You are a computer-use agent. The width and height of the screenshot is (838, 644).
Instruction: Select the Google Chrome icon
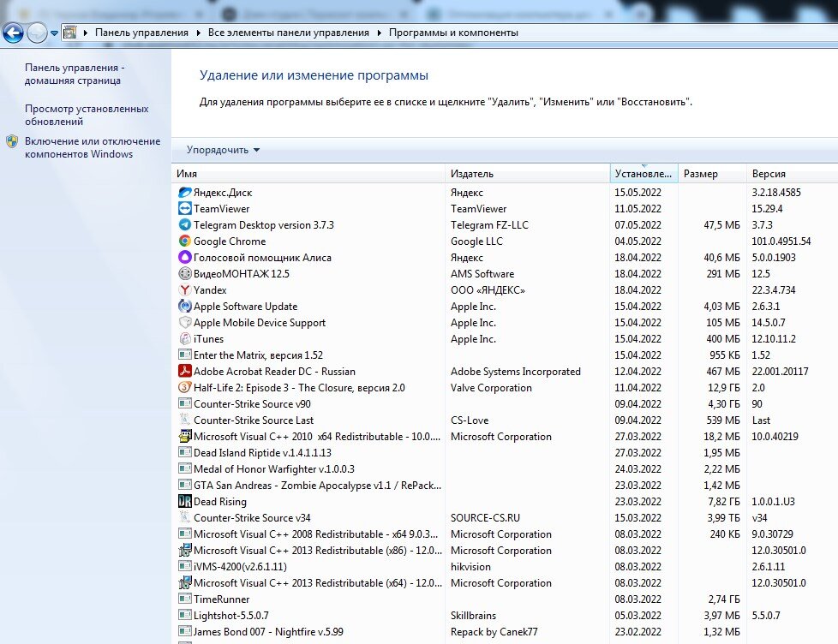coord(185,241)
